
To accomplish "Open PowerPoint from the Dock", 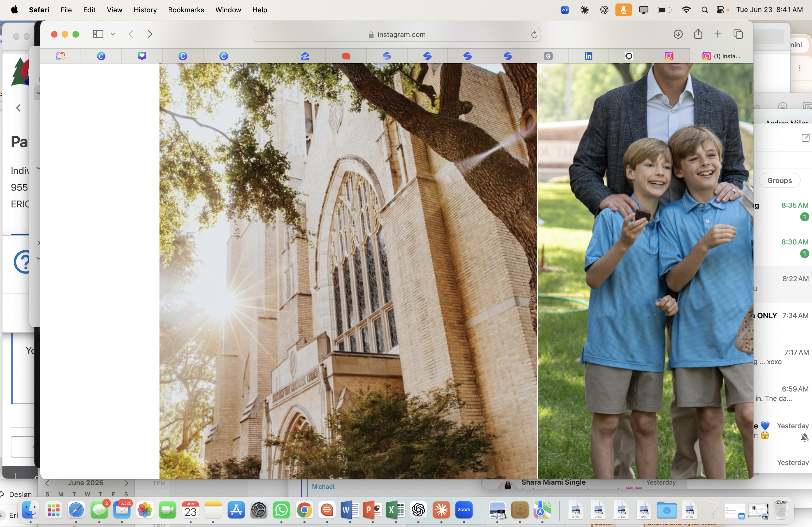I will click(372, 510).
